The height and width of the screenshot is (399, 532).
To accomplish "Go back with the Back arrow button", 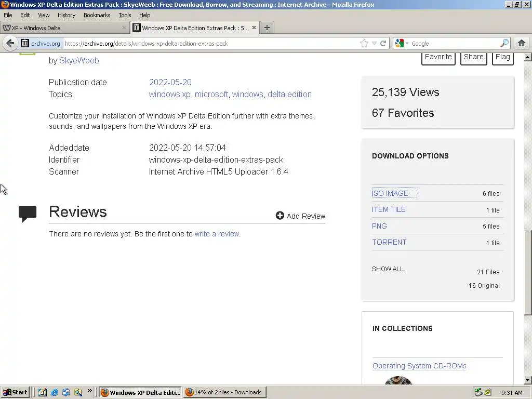I will 10,43.
